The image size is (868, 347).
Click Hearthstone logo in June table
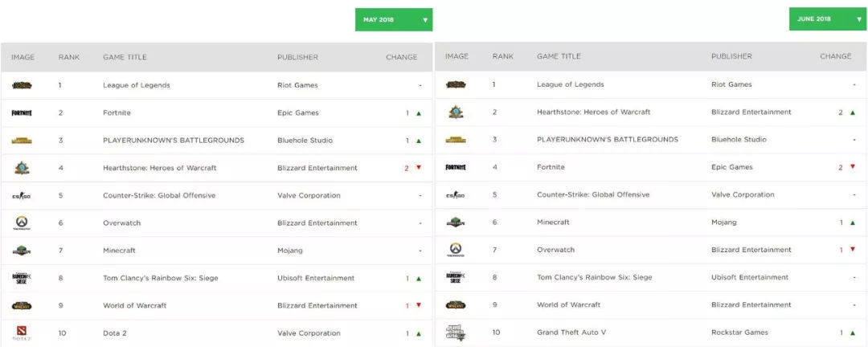[x=457, y=112]
